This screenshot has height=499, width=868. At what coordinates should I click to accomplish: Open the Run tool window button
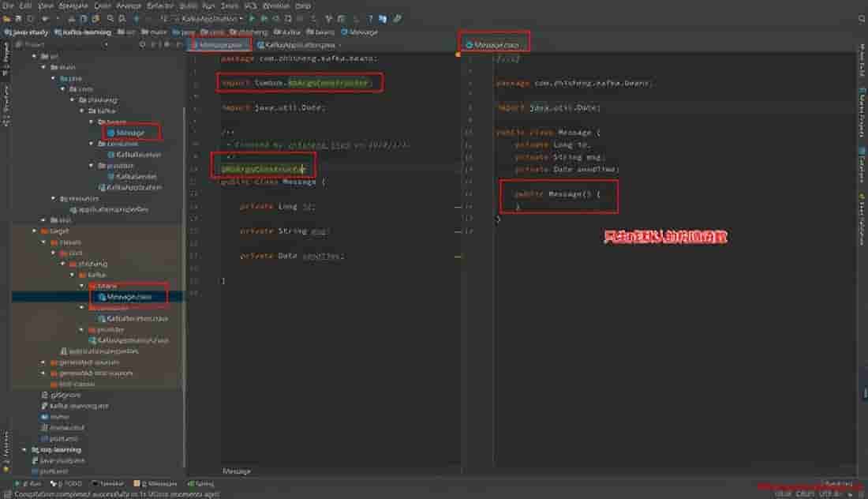coord(32,483)
